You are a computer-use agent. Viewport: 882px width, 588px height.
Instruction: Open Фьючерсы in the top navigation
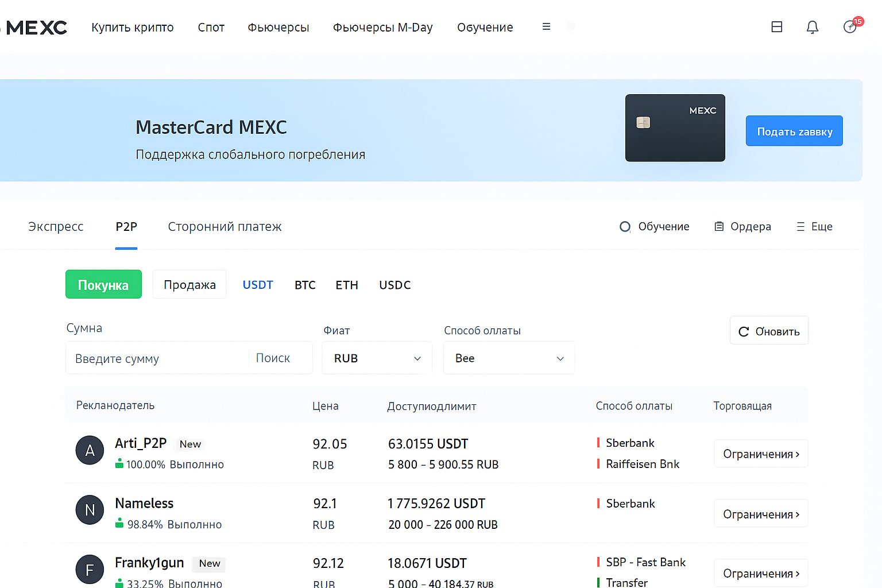278,28
